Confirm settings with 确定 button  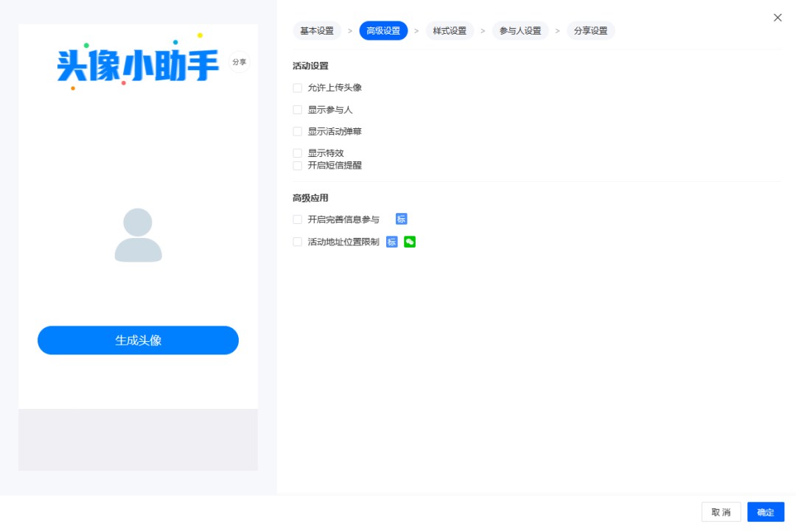click(x=766, y=511)
